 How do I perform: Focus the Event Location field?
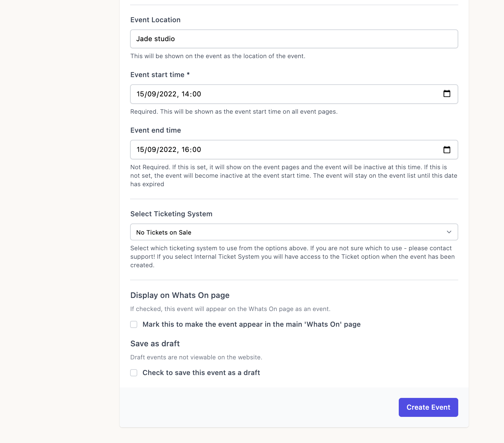click(x=294, y=39)
